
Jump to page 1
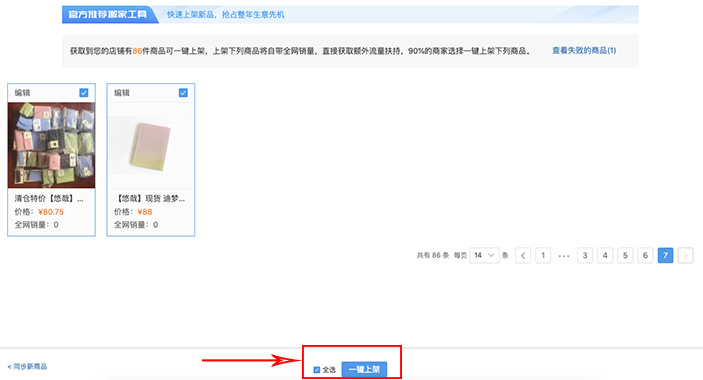click(543, 255)
